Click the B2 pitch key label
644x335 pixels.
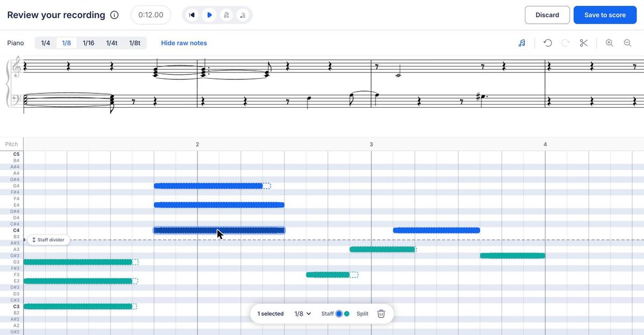point(16,312)
